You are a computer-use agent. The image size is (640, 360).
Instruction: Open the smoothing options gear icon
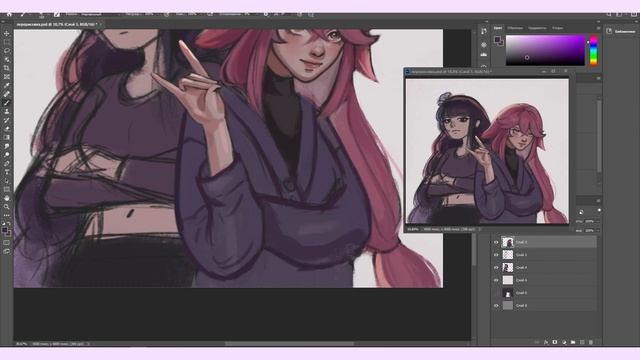point(266,14)
